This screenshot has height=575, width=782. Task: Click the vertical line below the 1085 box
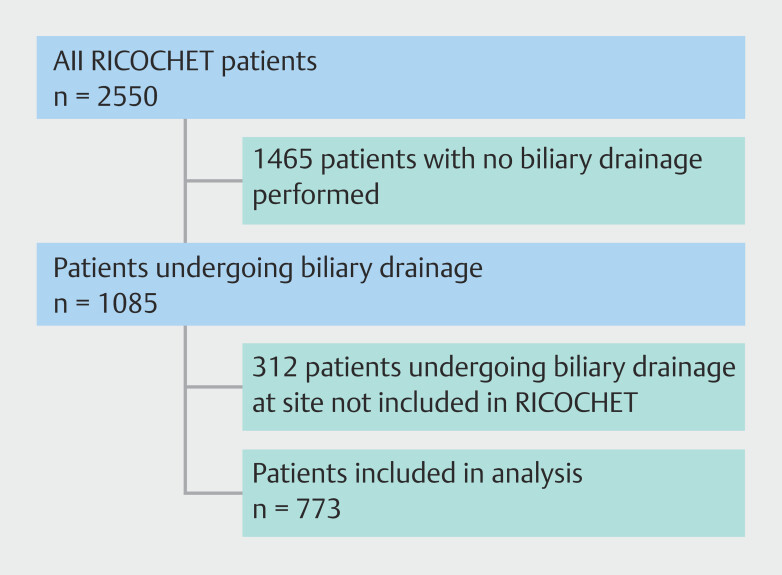coord(185,408)
